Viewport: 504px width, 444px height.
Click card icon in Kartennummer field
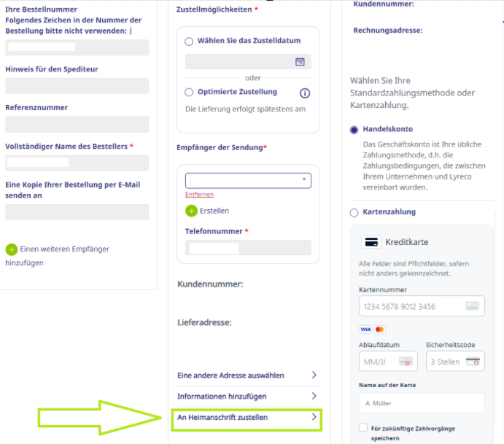(x=472, y=306)
